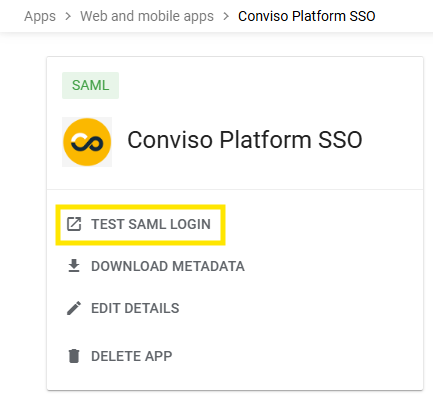433x400 pixels.
Task: Click the external-link icon for SAML login test
Action: click(x=74, y=224)
